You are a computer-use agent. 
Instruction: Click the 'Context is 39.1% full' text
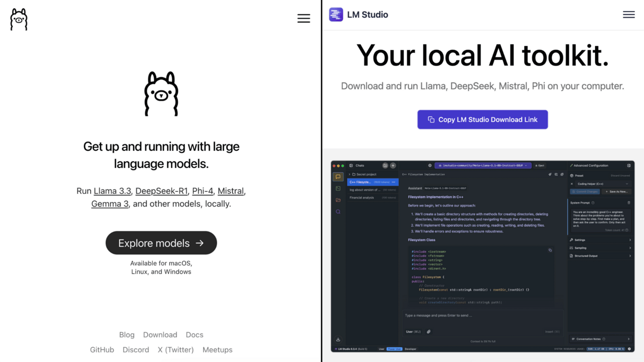483,342
